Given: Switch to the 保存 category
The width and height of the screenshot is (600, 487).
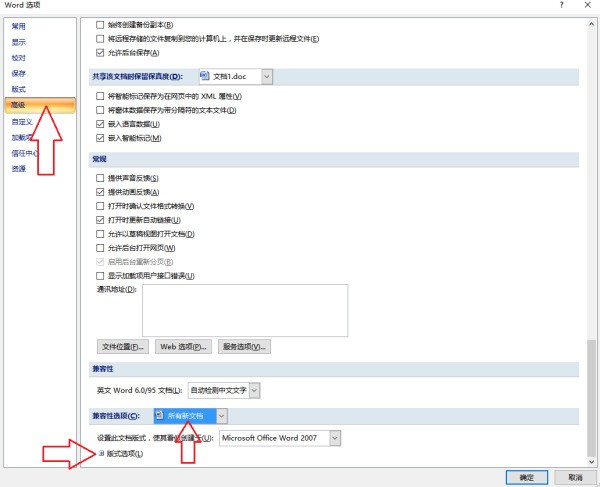Looking at the screenshot, I should 18,73.
